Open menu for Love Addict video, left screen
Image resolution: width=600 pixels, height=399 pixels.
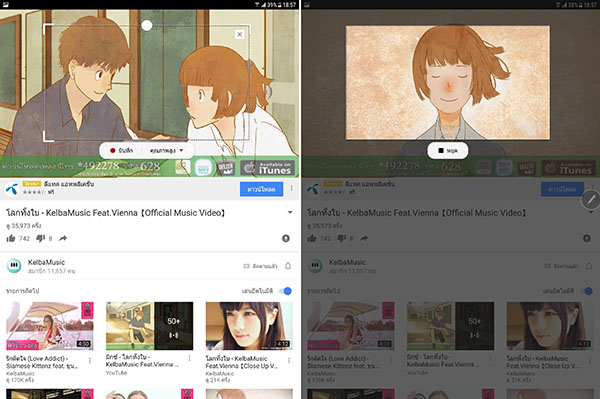tap(90, 360)
